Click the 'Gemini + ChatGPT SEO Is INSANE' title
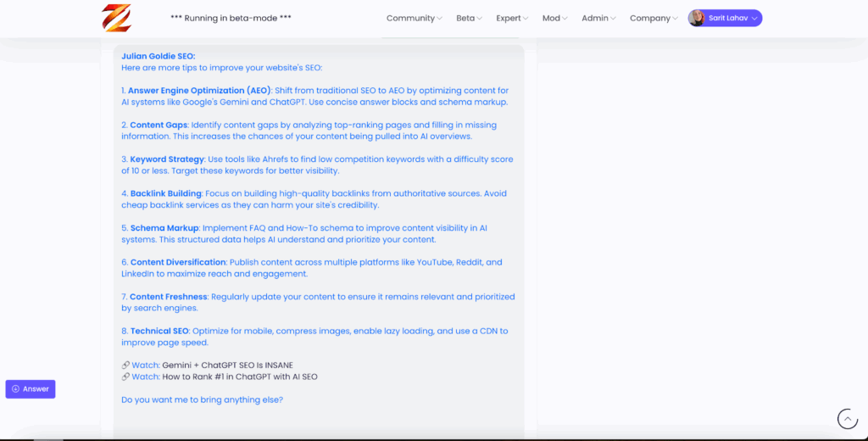The height and width of the screenshot is (441, 868). pyautogui.click(x=227, y=365)
